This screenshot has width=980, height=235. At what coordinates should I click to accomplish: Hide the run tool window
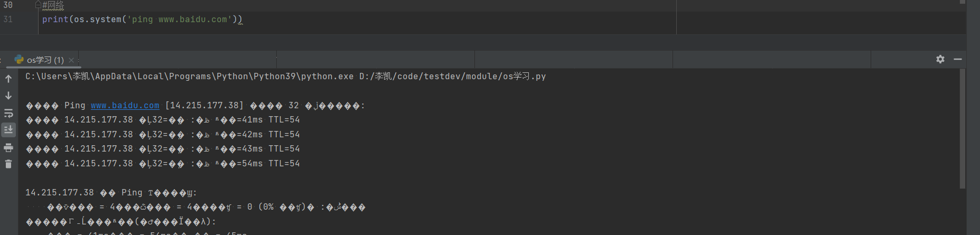[x=957, y=59]
